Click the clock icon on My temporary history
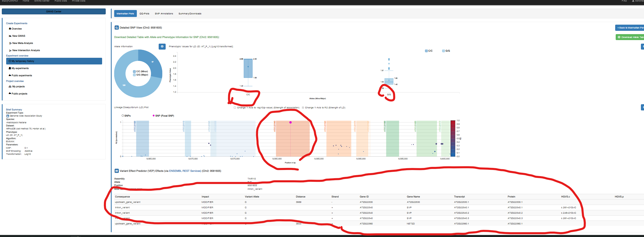 [x=10, y=61]
